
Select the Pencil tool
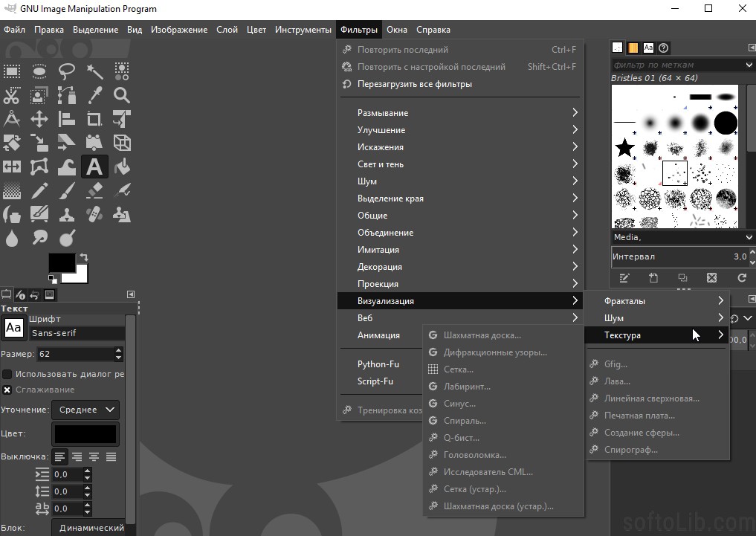click(x=39, y=191)
